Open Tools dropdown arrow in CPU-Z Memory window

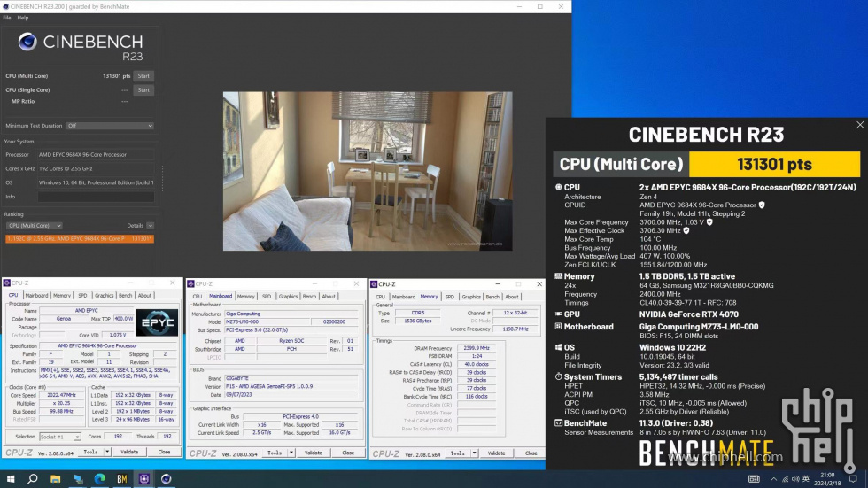(474, 453)
